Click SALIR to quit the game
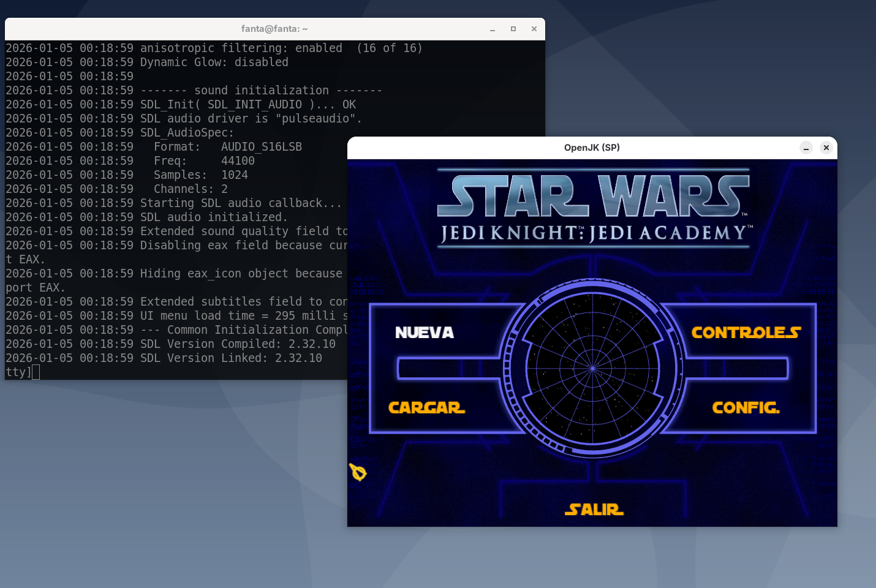 click(594, 510)
